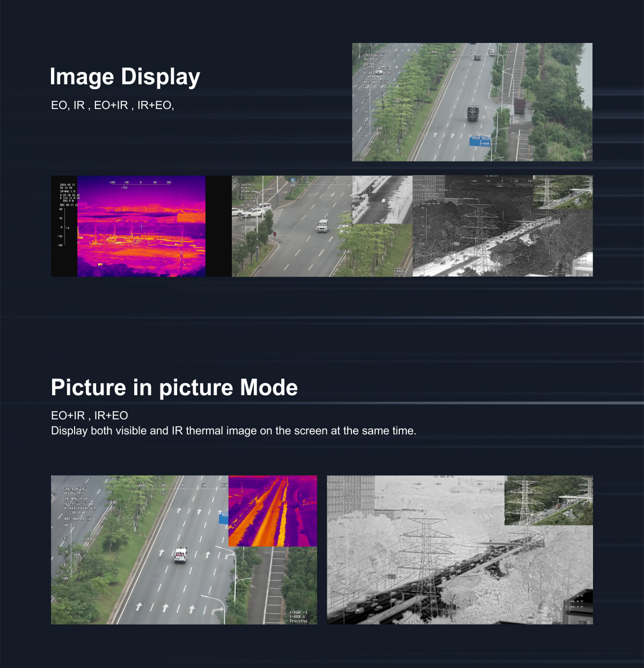Select the grayscale IR inset in middle image
The image size is (644, 668).
tap(382, 199)
